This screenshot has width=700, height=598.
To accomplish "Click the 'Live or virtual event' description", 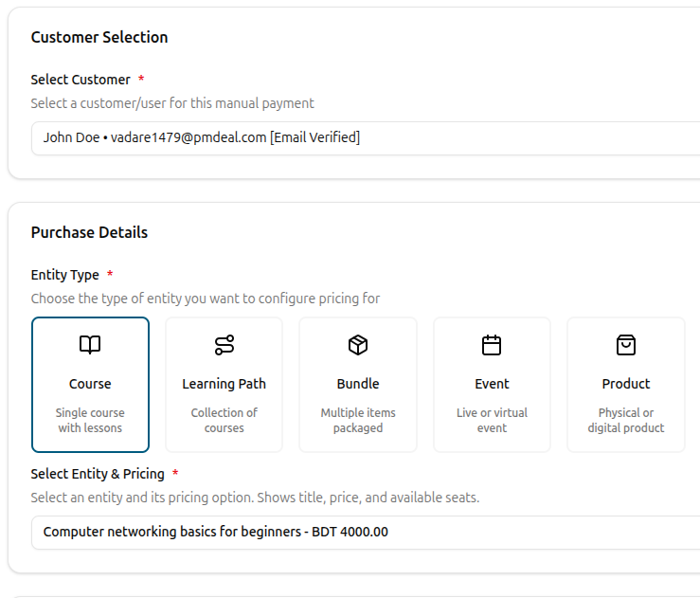I will [492, 420].
